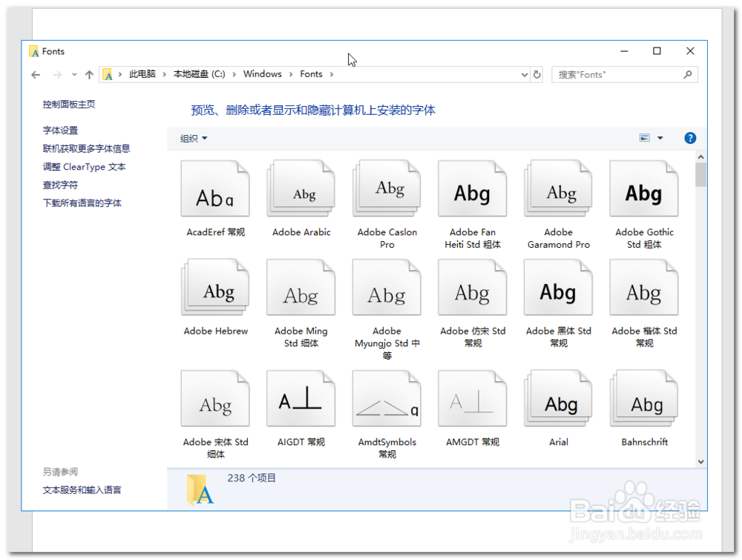
Task: Select the Bahnschrift font family icon
Action: 644,398
